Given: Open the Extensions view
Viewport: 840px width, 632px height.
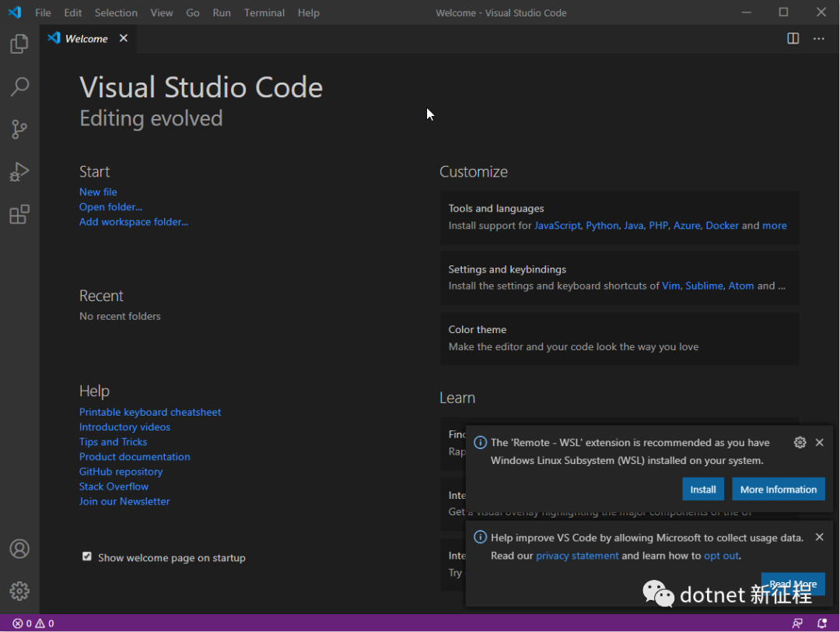Looking at the screenshot, I should tap(19, 214).
